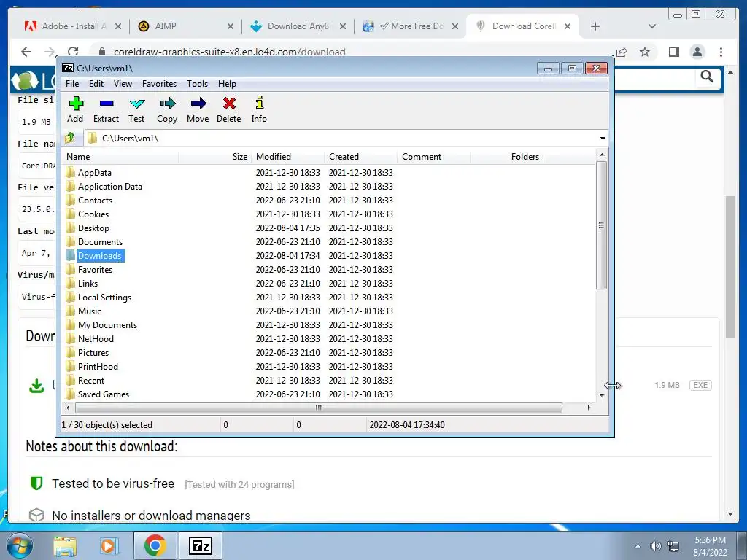Image resolution: width=747 pixels, height=560 pixels.
Task: Switch to the More Free Do tab
Action: pos(411,26)
